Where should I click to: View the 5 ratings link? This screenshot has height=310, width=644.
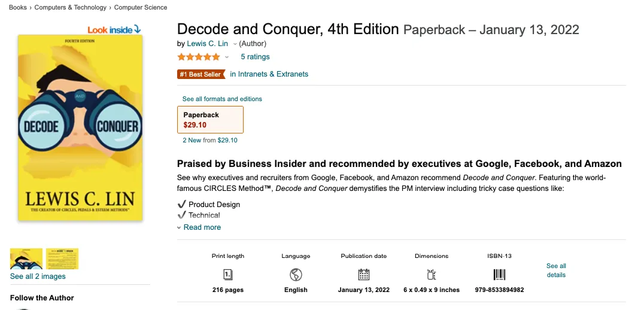pos(255,57)
